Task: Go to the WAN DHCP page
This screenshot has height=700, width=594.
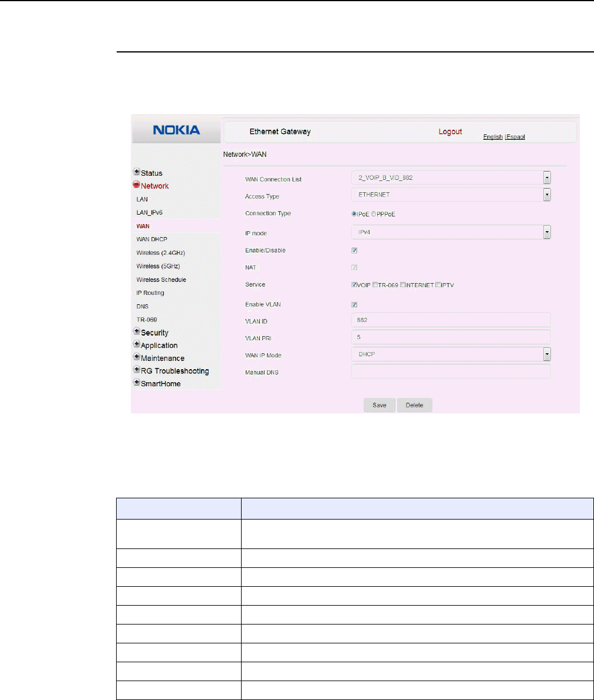Action: point(151,239)
